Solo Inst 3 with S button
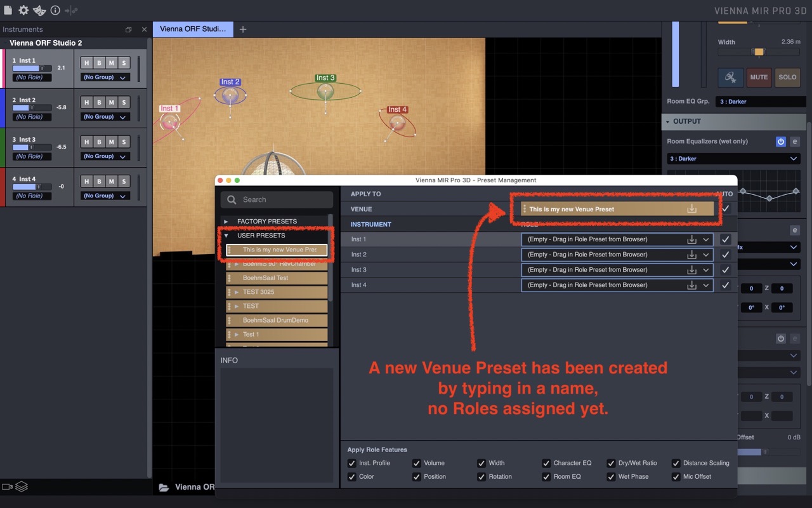The height and width of the screenshot is (508, 812). (x=124, y=142)
